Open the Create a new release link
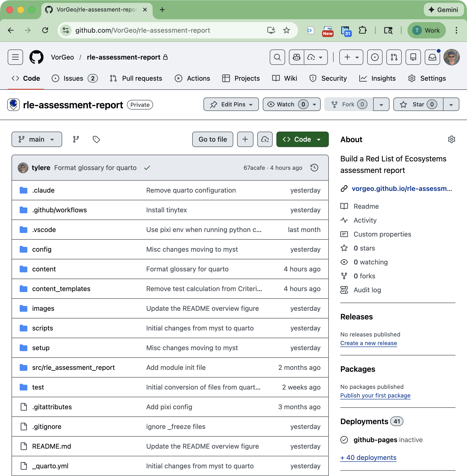467x476 pixels. [x=368, y=343]
